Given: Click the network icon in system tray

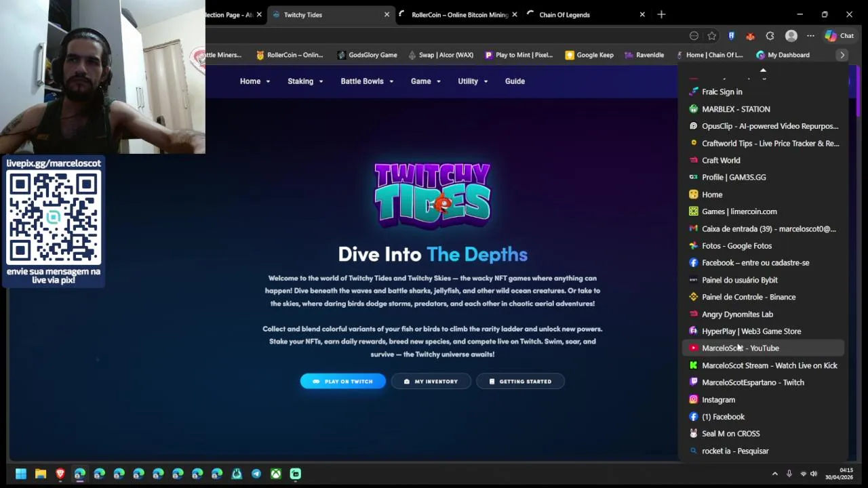Looking at the screenshot, I should coord(803,474).
